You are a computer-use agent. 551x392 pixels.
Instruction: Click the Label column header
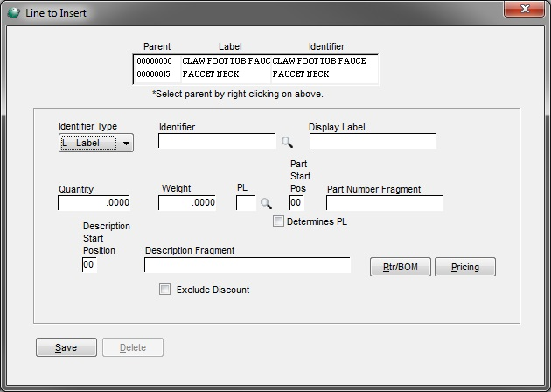[230, 46]
